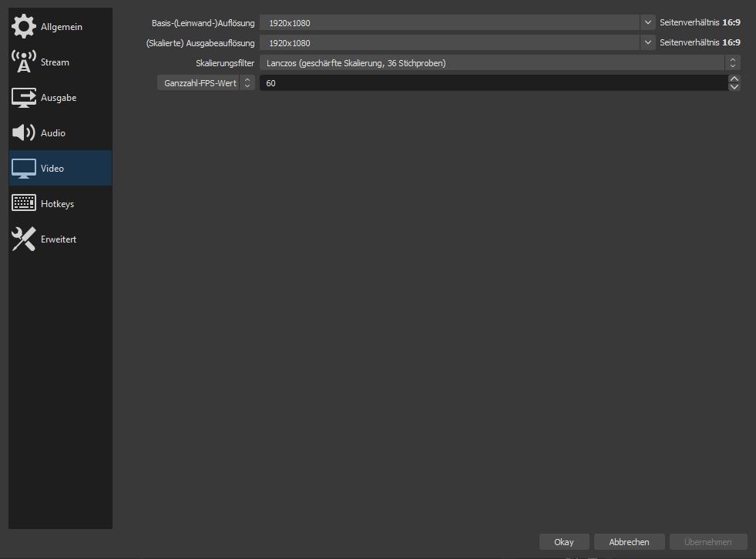Image resolution: width=756 pixels, height=559 pixels.
Task: Expand the Ausgabeauflösung dropdown arrow
Action: pos(647,43)
